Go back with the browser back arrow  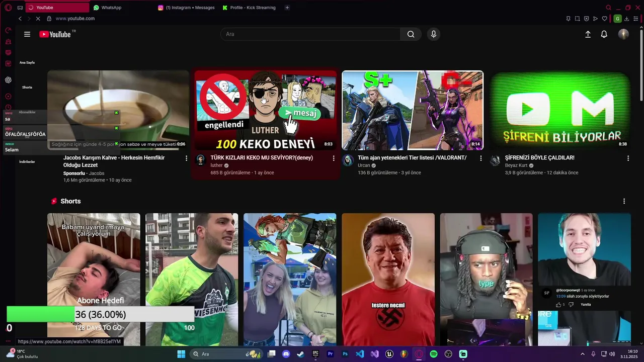coord(20,19)
